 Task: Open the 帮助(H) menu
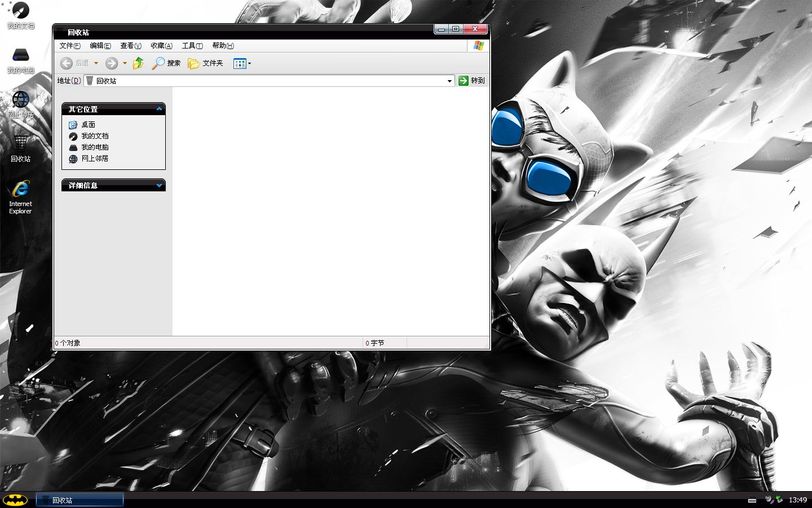(x=223, y=46)
